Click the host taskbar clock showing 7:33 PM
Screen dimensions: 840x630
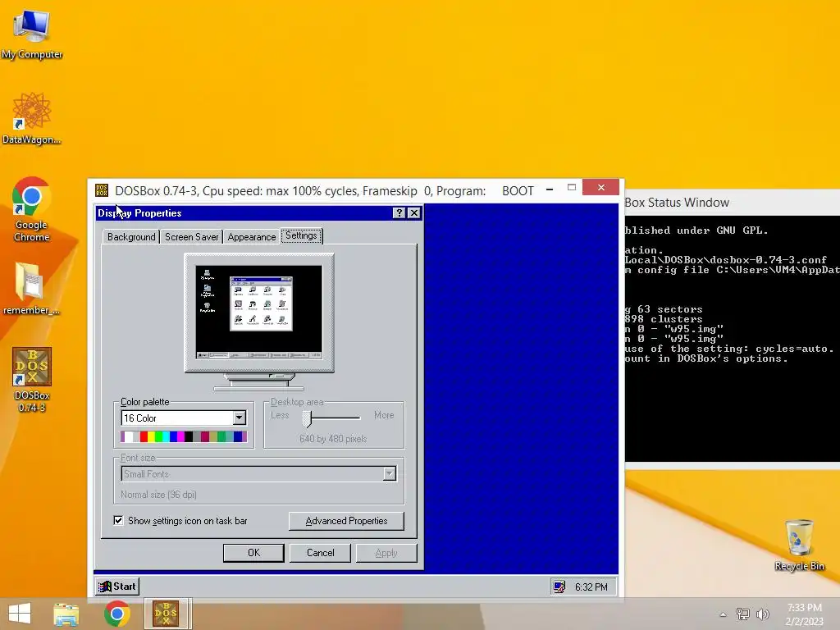click(804, 614)
